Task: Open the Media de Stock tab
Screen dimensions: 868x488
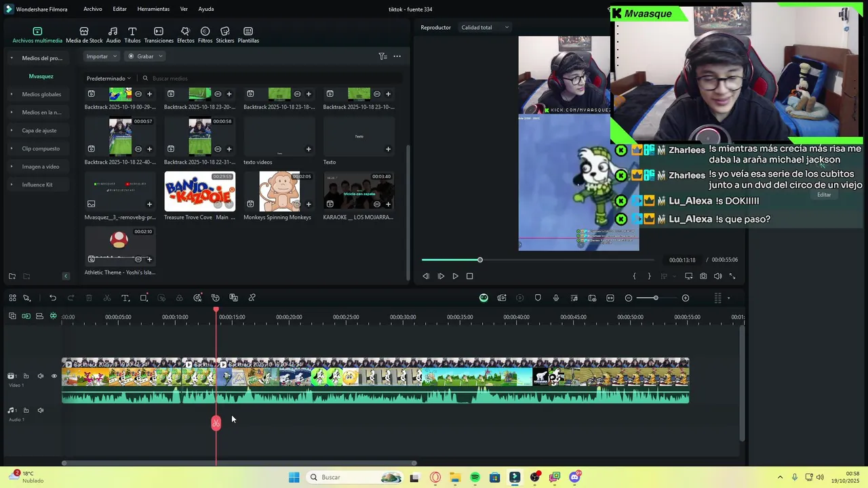Action: click(84, 35)
